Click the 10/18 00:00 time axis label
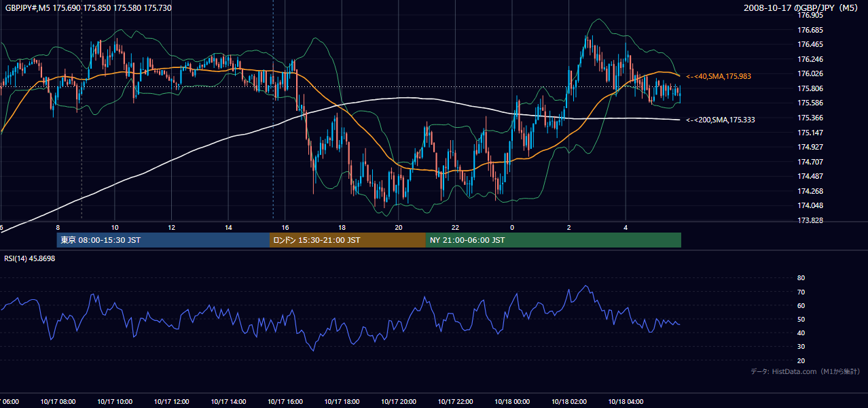 tap(512, 402)
